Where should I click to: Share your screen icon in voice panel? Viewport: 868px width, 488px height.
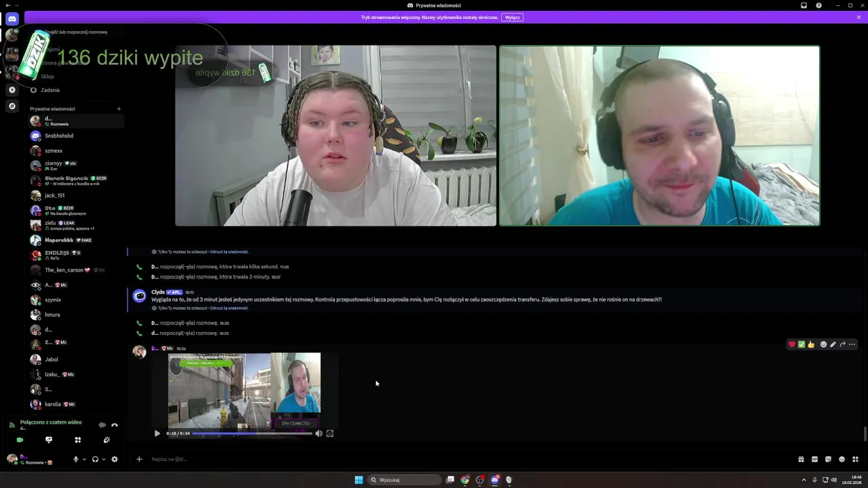[49, 440]
